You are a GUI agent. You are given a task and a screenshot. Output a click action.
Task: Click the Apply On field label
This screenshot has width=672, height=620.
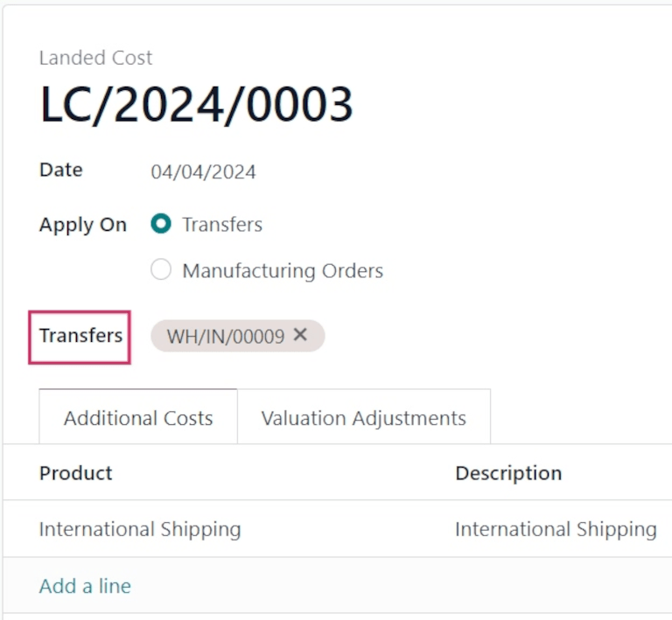point(83,225)
